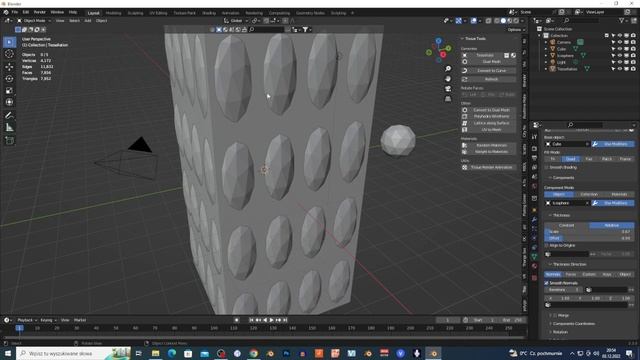
Task: Select the Add Cube tool
Action: point(9,141)
